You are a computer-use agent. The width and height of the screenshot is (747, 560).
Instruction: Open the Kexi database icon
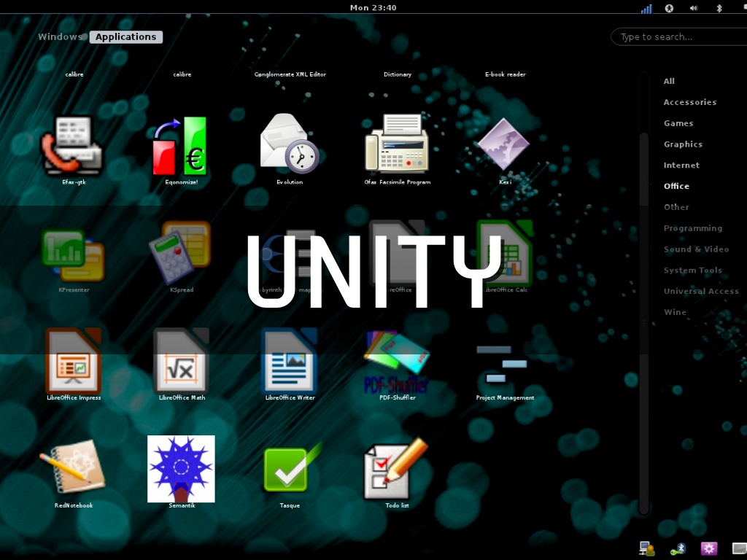[505, 144]
